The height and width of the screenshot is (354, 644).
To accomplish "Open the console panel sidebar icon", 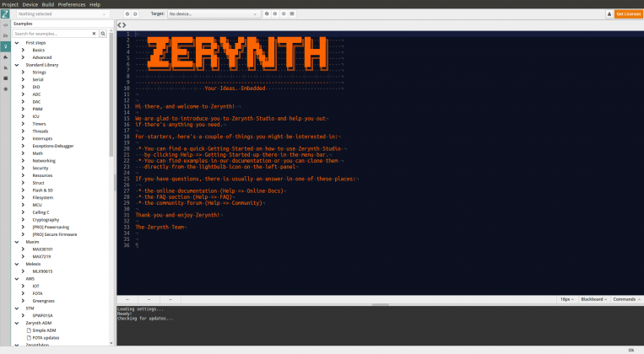I will tap(5, 78).
